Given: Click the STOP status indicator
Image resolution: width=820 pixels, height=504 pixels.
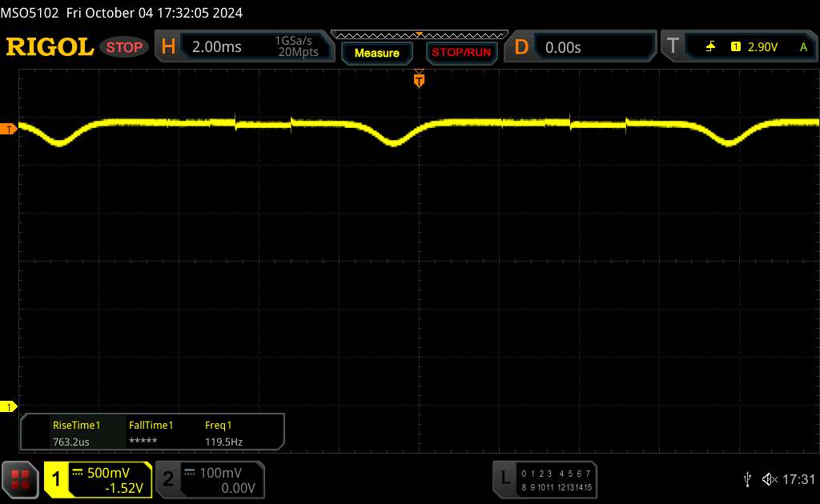Looking at the screenshot, I should coord(124,47).
